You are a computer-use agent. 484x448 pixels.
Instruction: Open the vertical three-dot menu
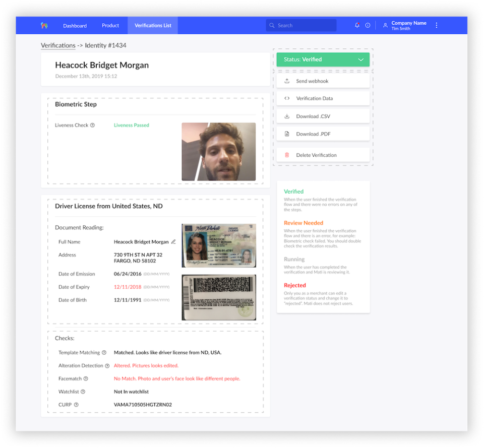click(x=437, y=25)
